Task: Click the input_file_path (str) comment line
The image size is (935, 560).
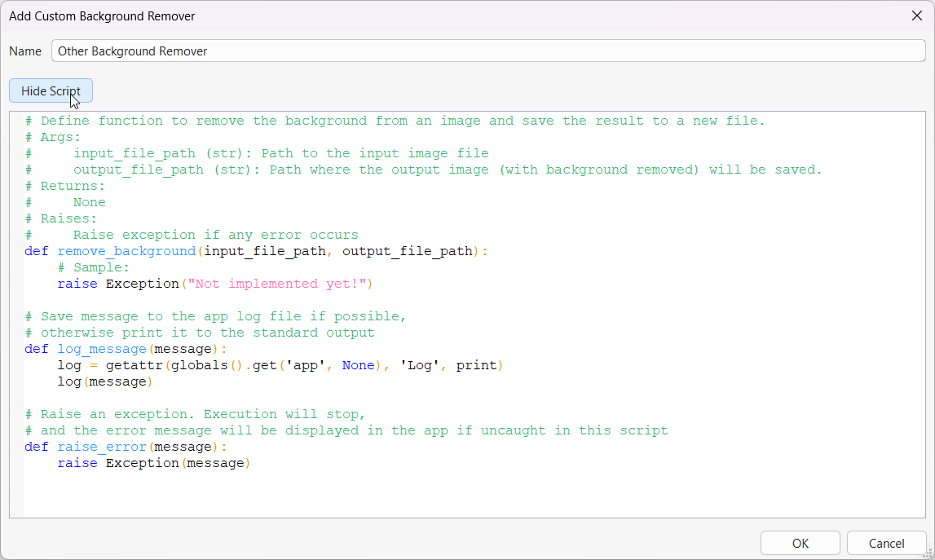Action: point(281,153)
